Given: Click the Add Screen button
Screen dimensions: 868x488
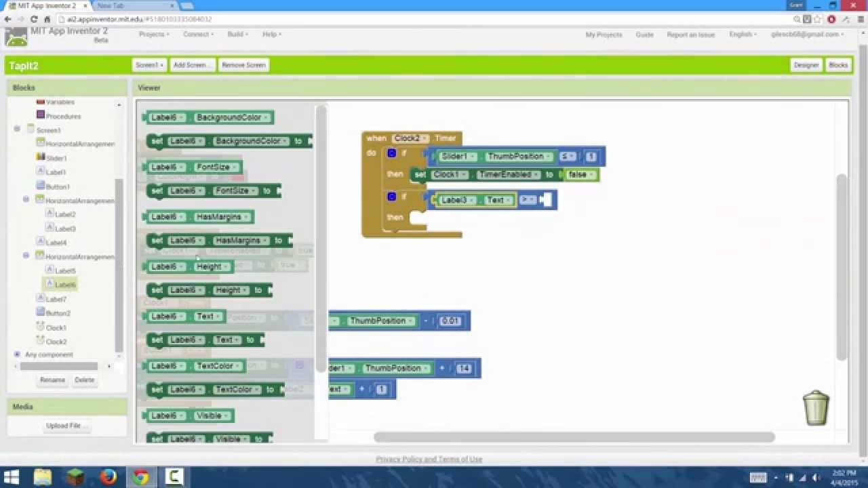Looking at the screenshot, I should point(193,65).
